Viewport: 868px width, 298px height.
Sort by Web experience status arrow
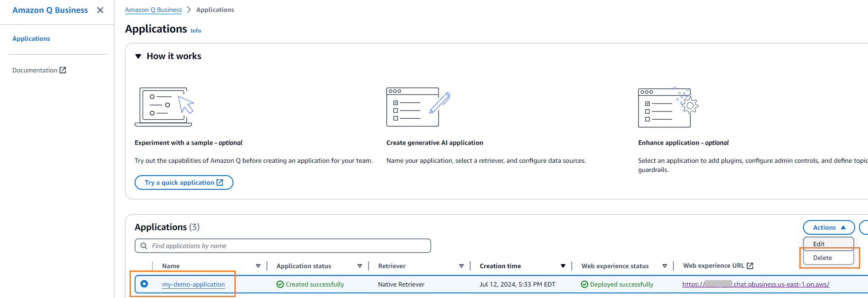tap(665, 266)
